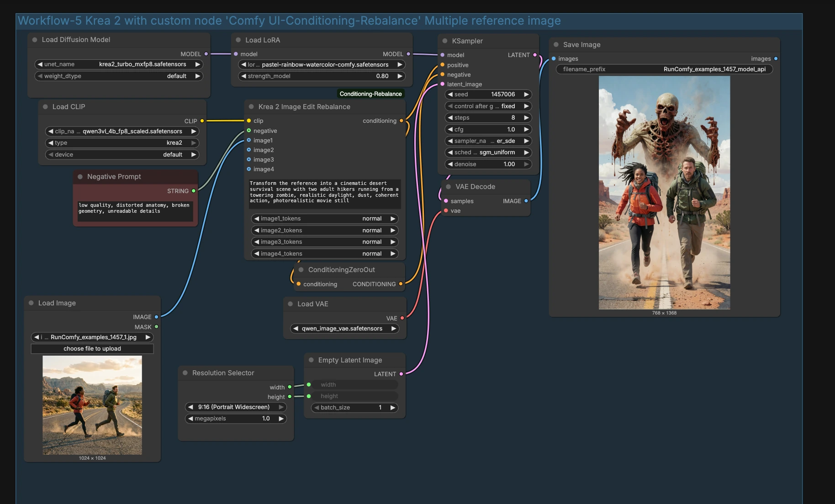Collapse the Load CLIP node dot

point(45,107)
